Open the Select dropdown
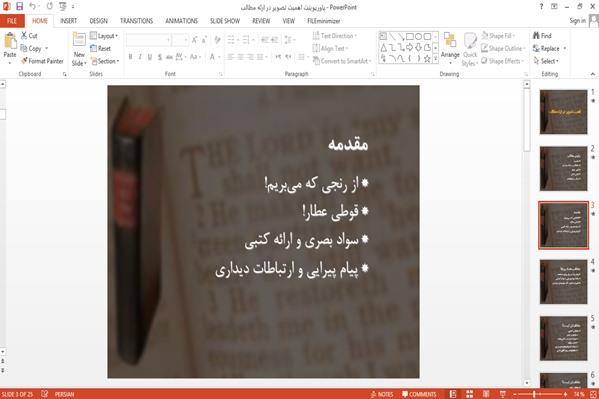 click(x=546, y=61)
